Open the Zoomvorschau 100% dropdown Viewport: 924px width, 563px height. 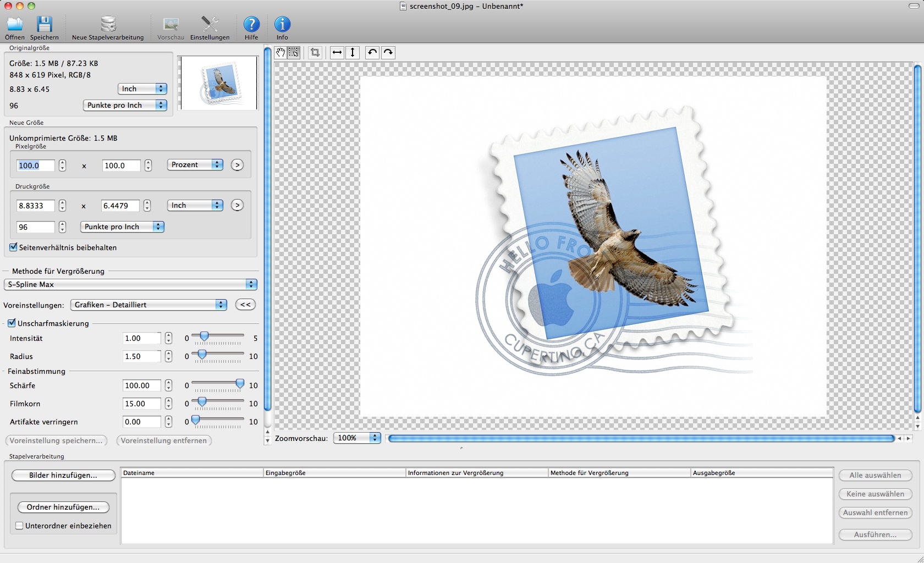[x=357, y=438]
